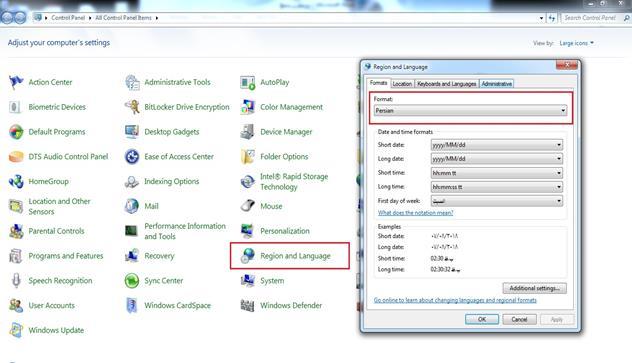Image resolution: width=632 pixels, height=363 pixels.
Task: Open Windows Defender icon
Action: tap(248, 305)
